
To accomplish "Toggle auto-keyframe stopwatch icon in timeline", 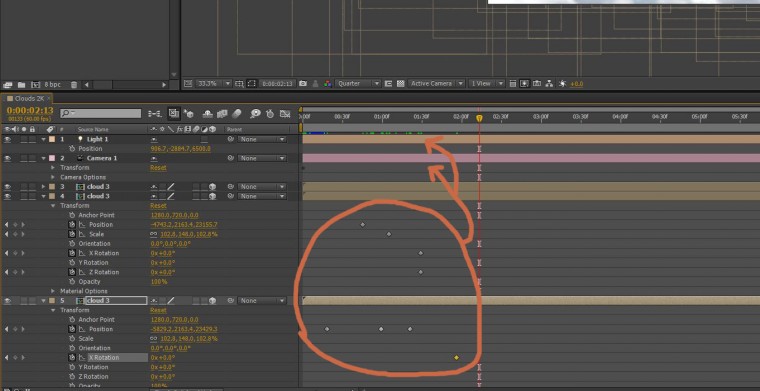I will tap(270, 114).
